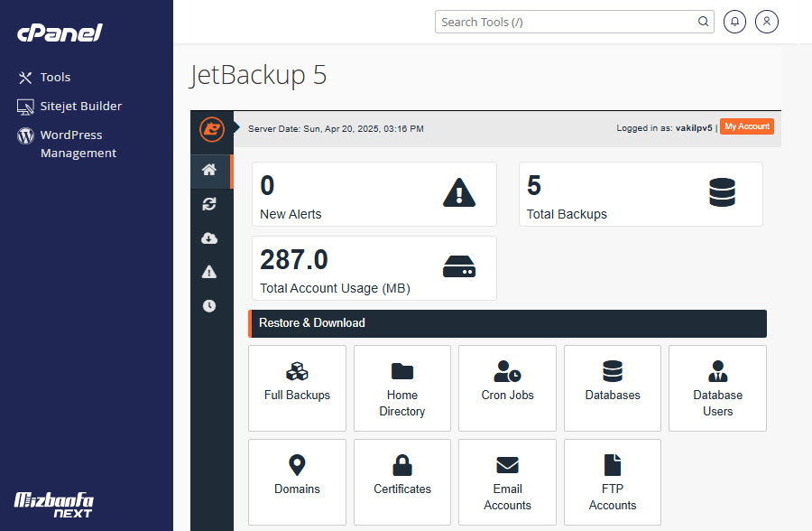Click the New Alerts warning triangle icon

point(459,193)
